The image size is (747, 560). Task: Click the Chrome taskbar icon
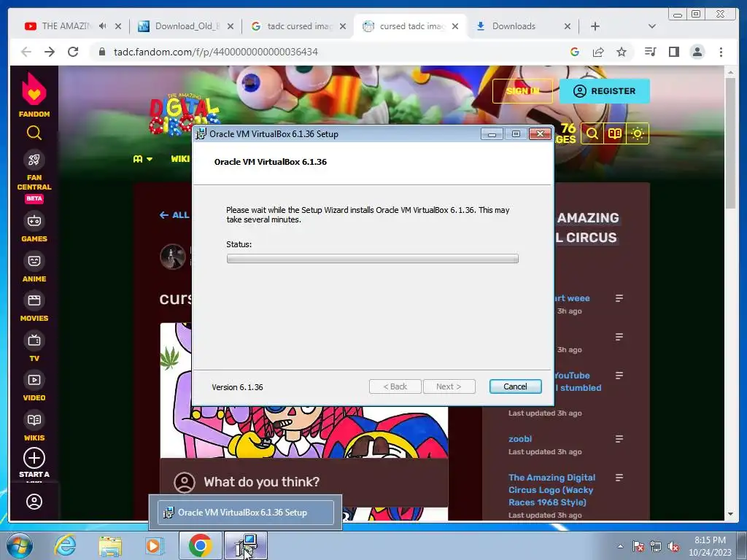pos(200,545)
